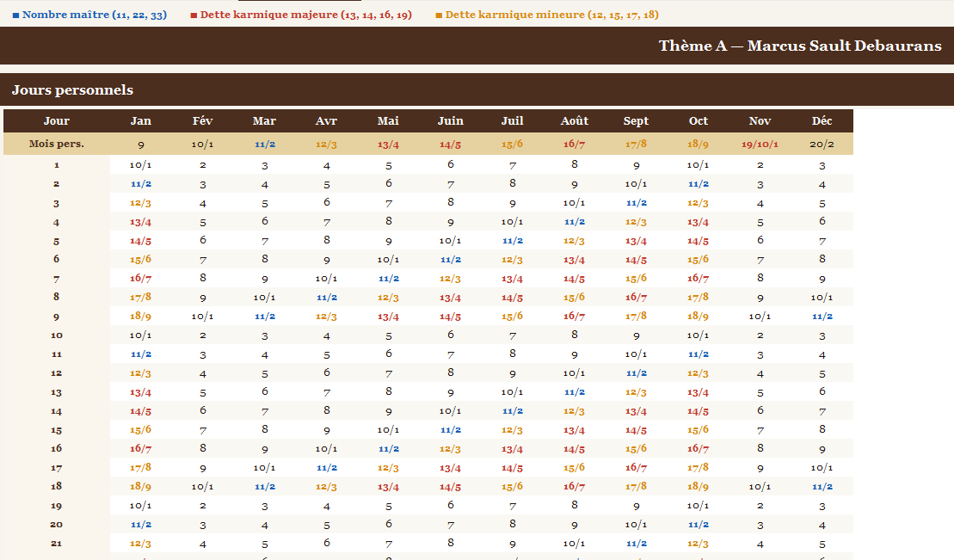Click the 'Mois pers.' row label
954x560 pixels.
coord(57,145)
